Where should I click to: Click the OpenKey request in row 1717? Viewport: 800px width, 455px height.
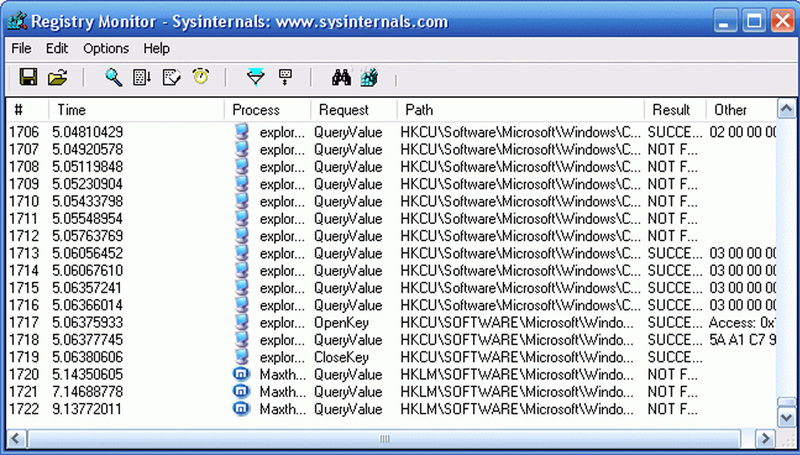coord(341,323)
